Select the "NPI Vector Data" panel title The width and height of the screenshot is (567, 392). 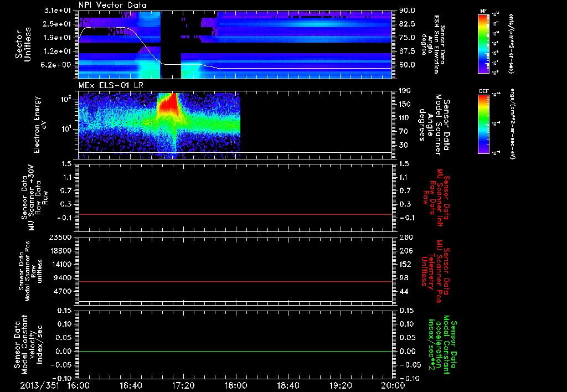(112, 5)
